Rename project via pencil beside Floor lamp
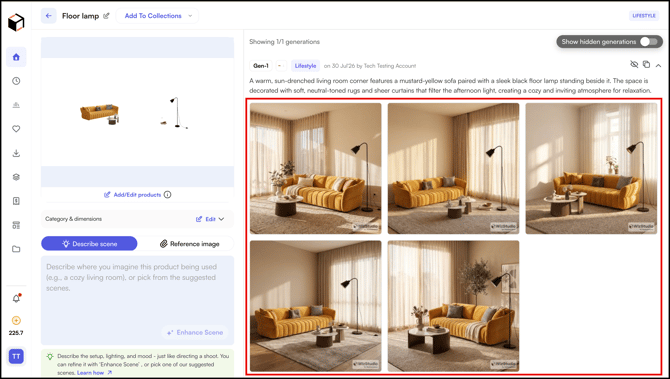This screenshot has height=379, width=670. pos(106,16)
